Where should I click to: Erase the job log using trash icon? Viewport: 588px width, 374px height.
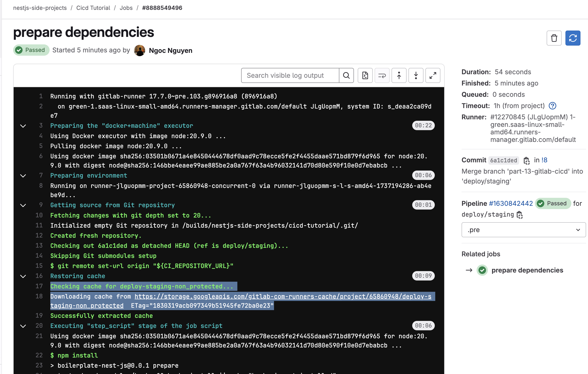(554, 38)
